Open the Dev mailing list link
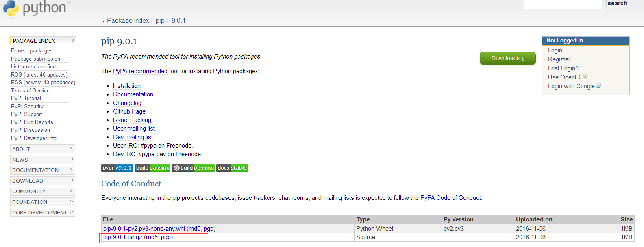 click(x=133, y=137)
